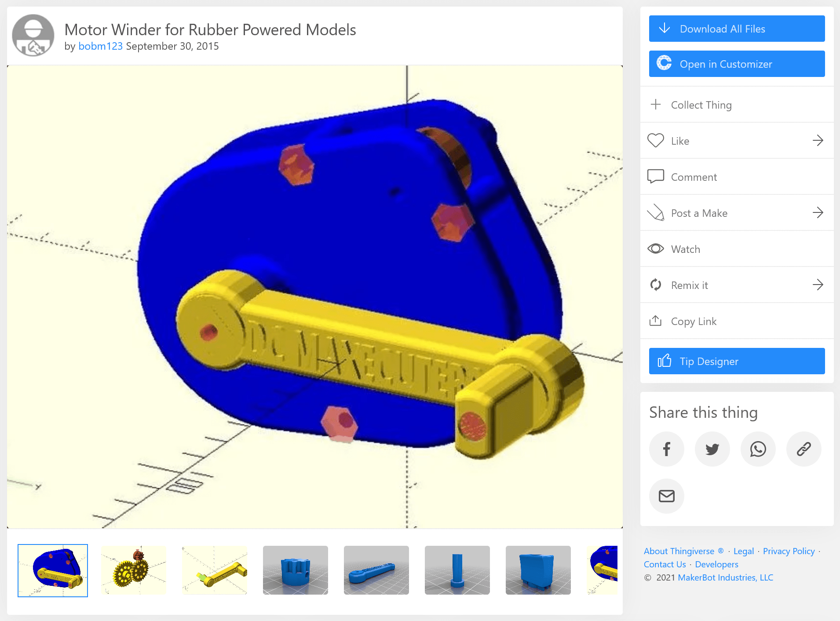Click the Customizer logo icon
Screen dimensions: 840x621
coord(664,63)
